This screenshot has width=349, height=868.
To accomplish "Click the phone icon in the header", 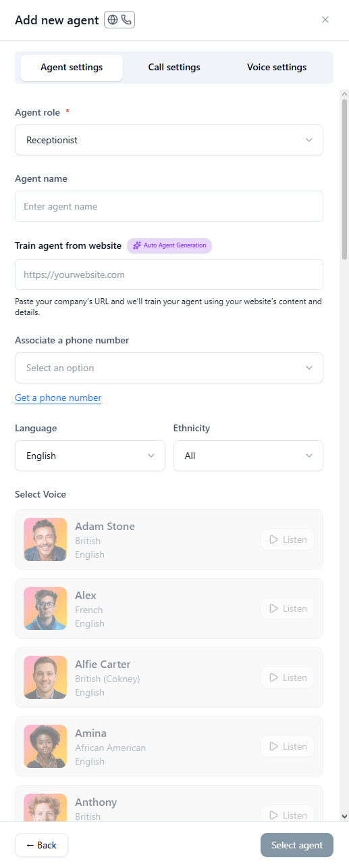I will (126, 20).
